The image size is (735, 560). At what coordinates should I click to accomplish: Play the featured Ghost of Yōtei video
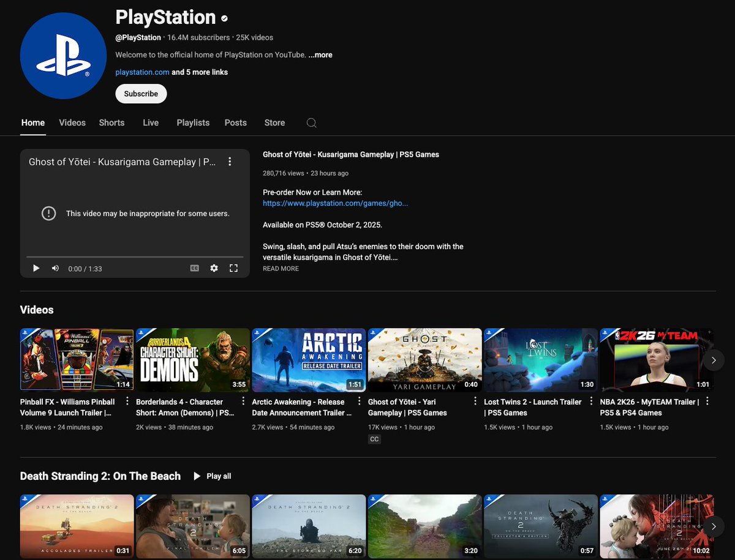(36, 268)
